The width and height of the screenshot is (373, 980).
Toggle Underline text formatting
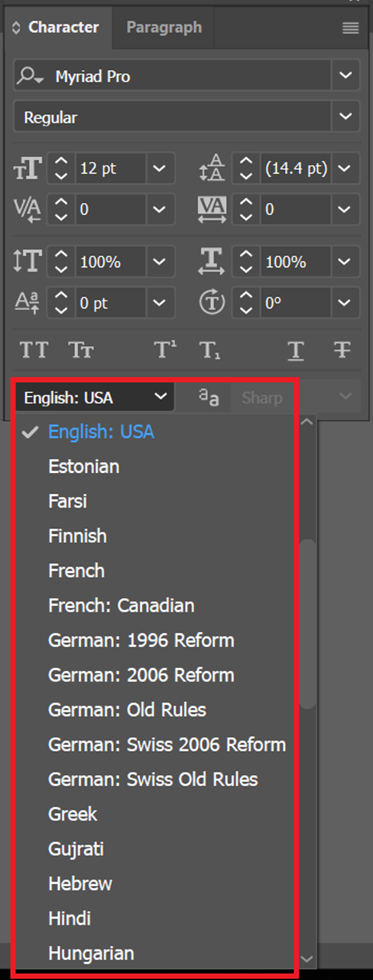pyautogui.click(x=296, y=350)
